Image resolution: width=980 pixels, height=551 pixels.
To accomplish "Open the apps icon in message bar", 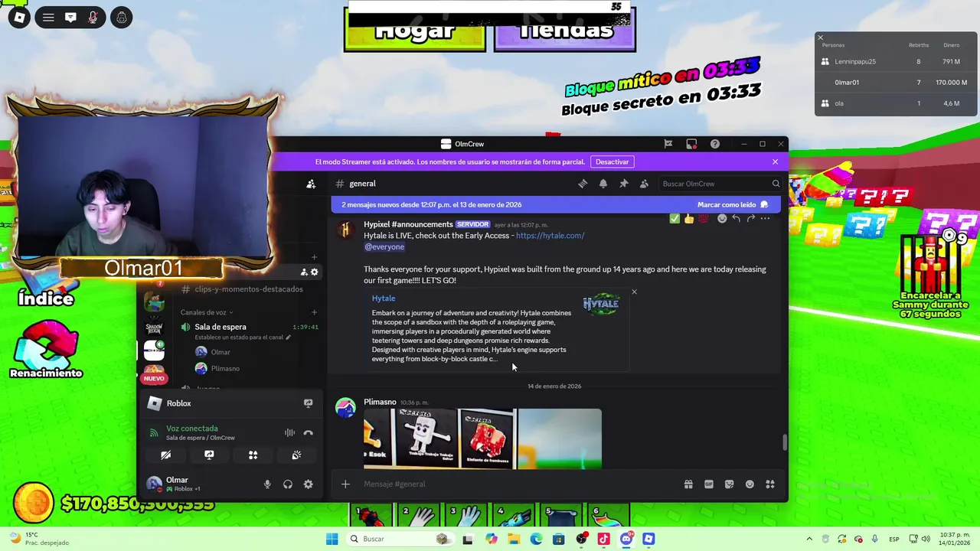I will [770, 484].
